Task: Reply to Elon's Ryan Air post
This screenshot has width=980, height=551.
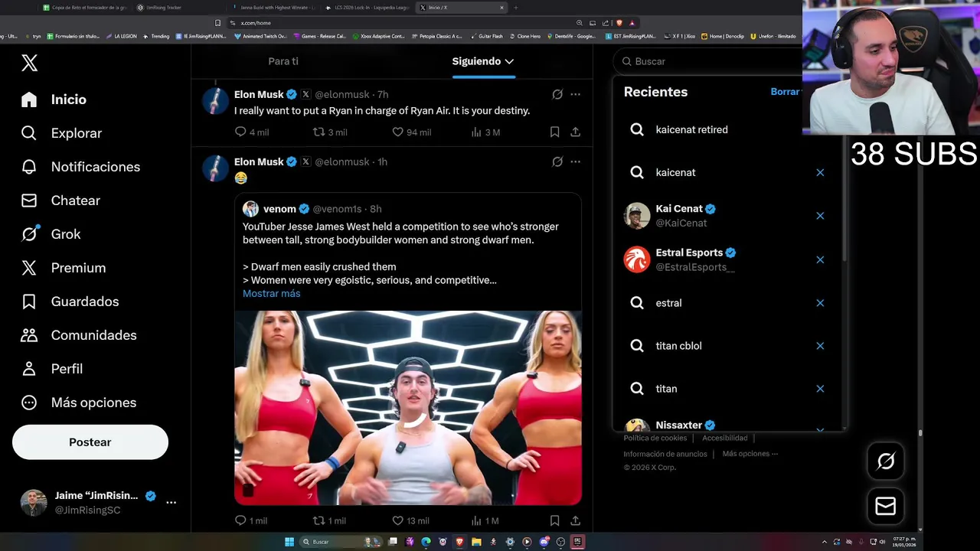Action: coord(240,132)
